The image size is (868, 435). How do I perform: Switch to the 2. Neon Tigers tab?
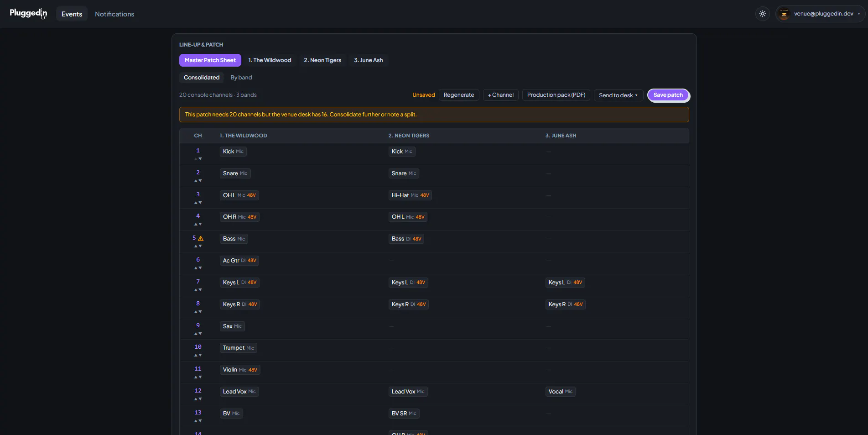(x=322, y=60)
